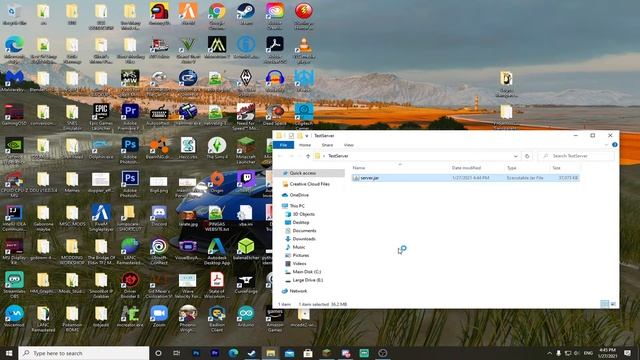The height and width of the screenshot is (360, 640).
Task: Refresh the TestServer folder view
Action: tap(527, 156)
